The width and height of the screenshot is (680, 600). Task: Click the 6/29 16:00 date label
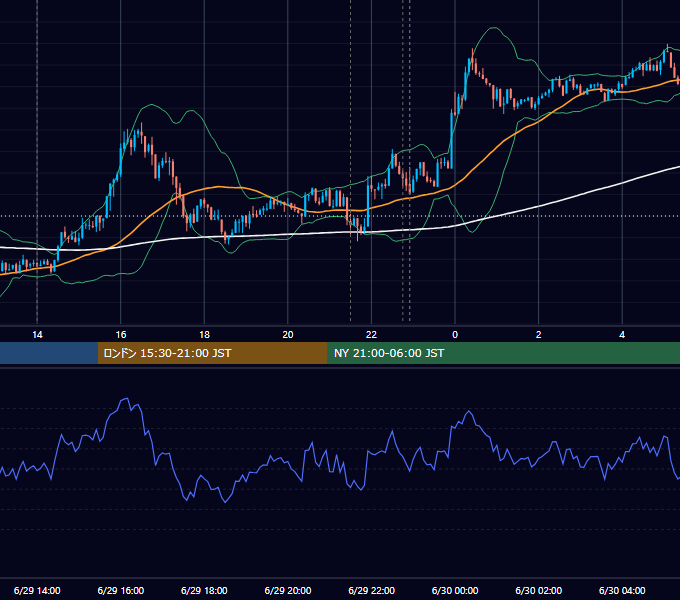(121, 590)
